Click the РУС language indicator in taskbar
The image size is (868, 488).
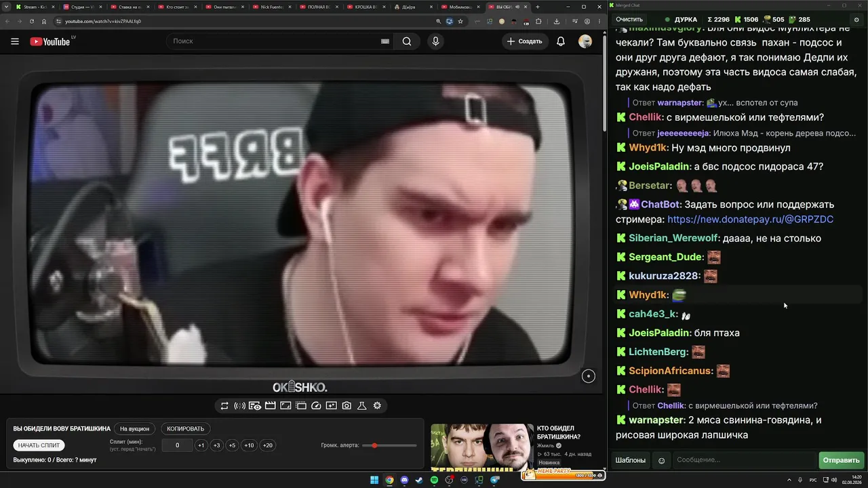click(813, 480)
